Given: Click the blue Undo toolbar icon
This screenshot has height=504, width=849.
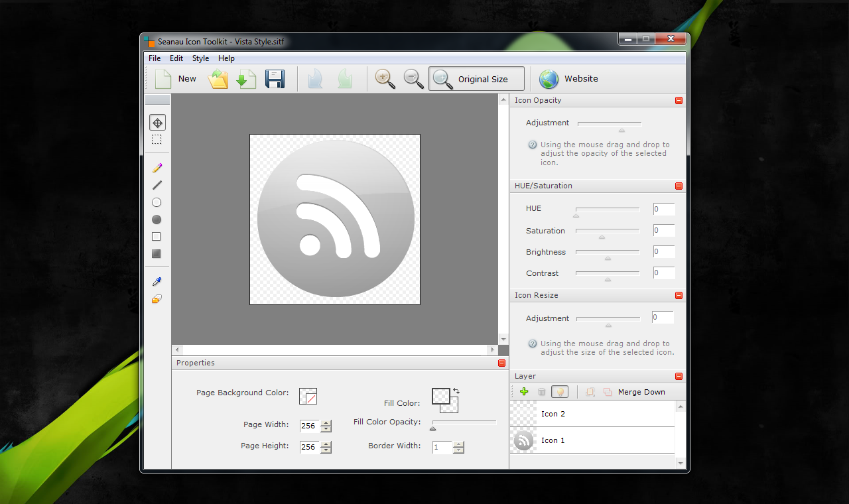Looking at the screenshot, I should pyautogui.click(x=316, y=79).
